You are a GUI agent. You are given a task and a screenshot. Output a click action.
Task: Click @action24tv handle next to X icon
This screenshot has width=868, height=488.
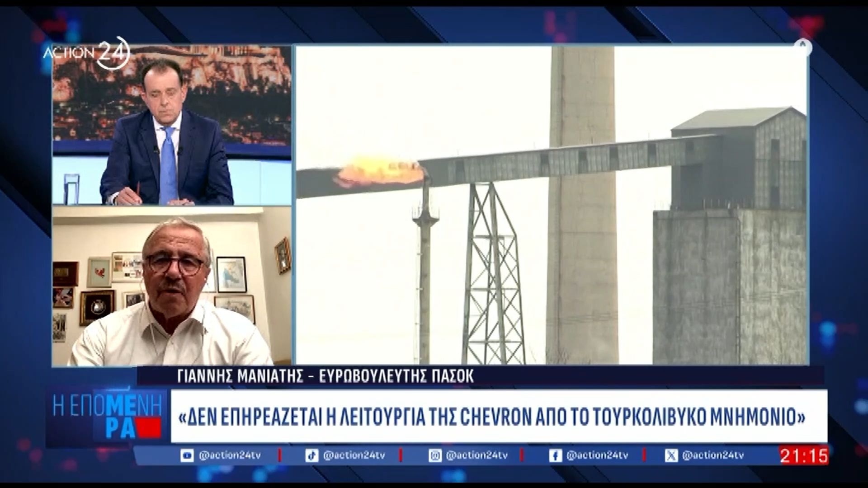tap(713, 455)
